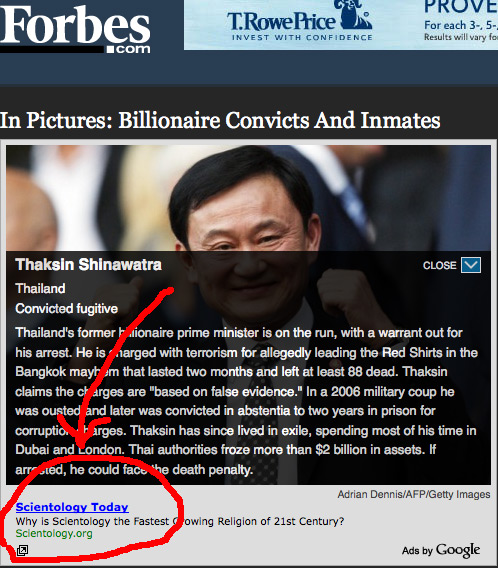Click the Forbes.com logo
The width and height of the screenshot is (498, 568).
point(75,29)
